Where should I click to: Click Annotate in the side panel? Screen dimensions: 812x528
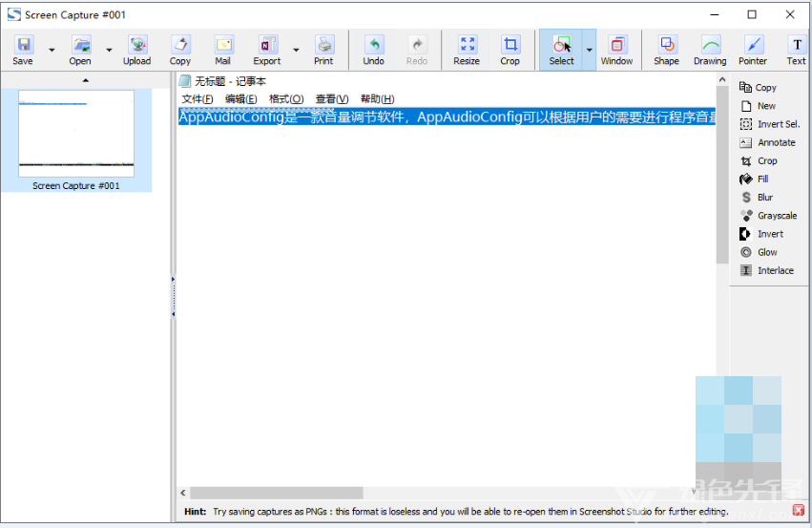[767, 142]
